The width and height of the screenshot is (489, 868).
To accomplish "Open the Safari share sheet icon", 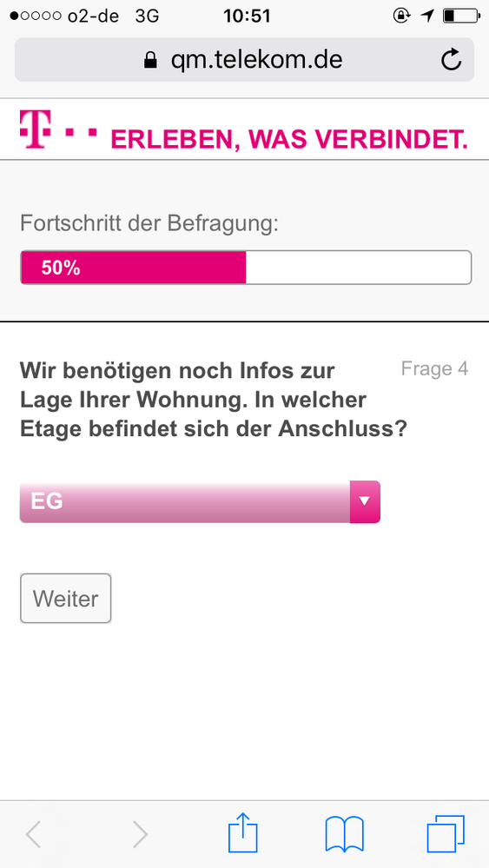I will pyautogui.click(x=243, y=833).
